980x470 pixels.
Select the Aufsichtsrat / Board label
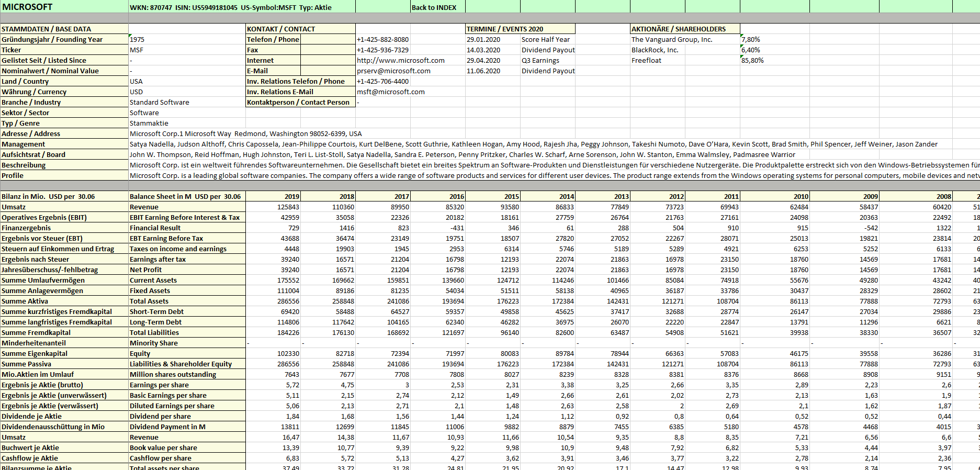pyautogui.click(x=64, y=154)
